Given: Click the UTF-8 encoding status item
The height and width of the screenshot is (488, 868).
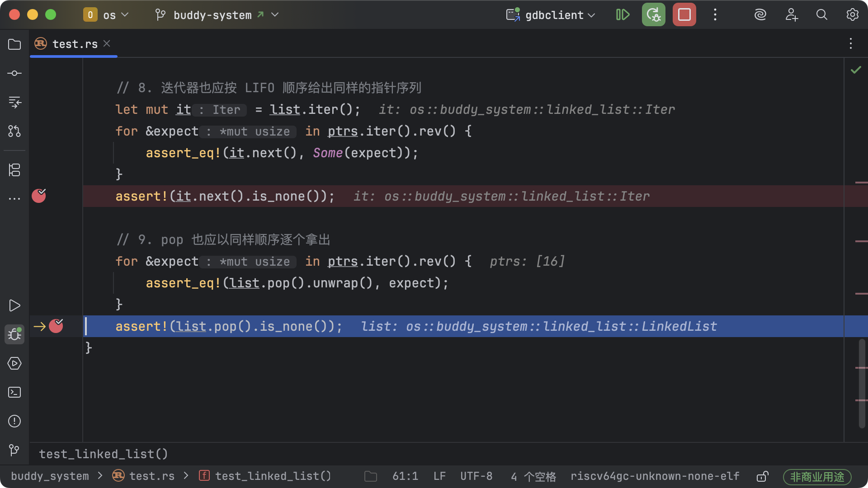Looking at the screenshot, I should pyautogui.click(x=476, y=476).
